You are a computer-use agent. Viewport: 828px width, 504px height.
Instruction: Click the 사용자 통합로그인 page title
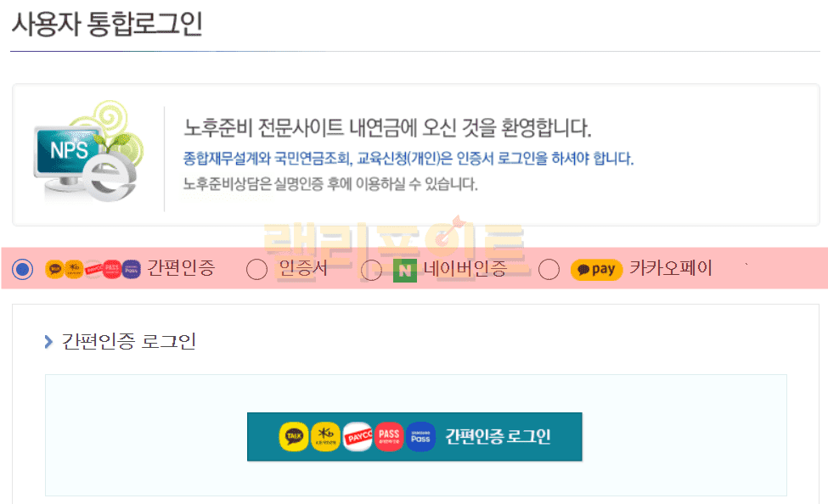tap(106, 24)
